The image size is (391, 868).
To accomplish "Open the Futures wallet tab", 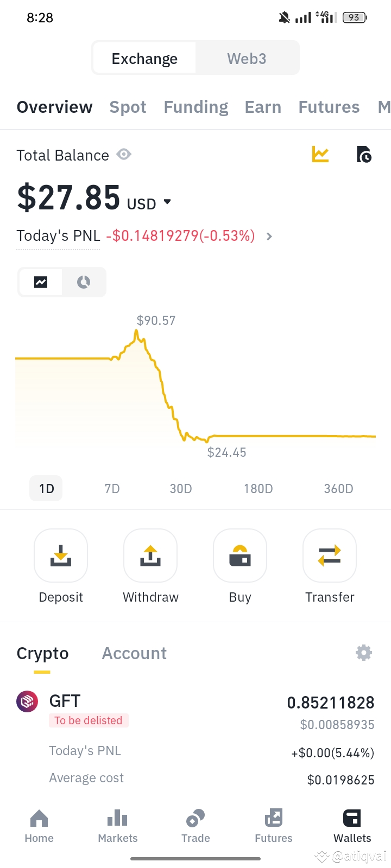I will pyautogui.click(x=329, y=107).
